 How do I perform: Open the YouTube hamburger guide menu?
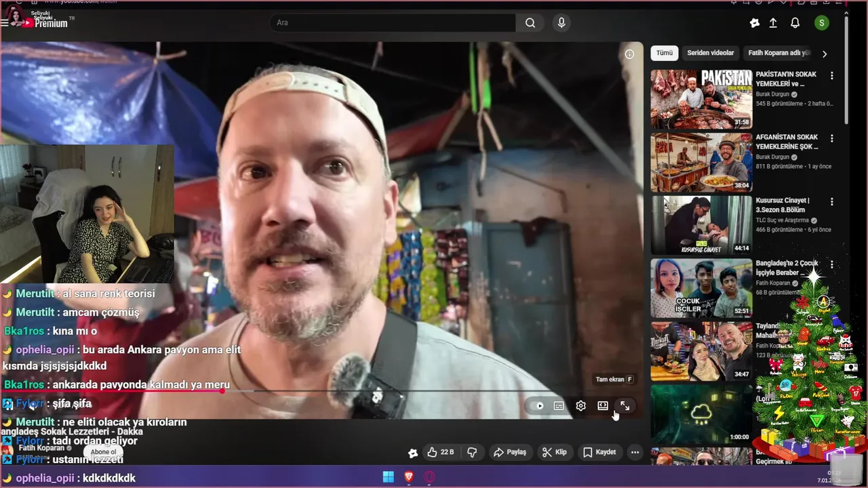pos(5,22)
